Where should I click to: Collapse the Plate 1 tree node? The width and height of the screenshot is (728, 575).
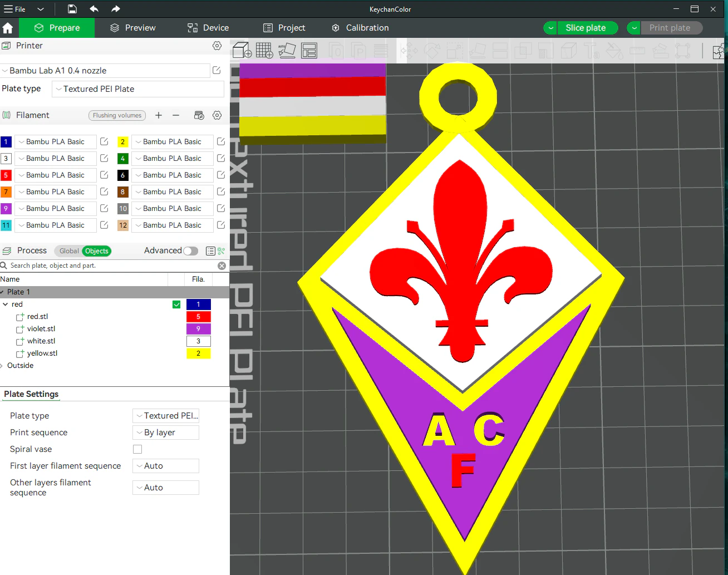[x=3, y=292]
